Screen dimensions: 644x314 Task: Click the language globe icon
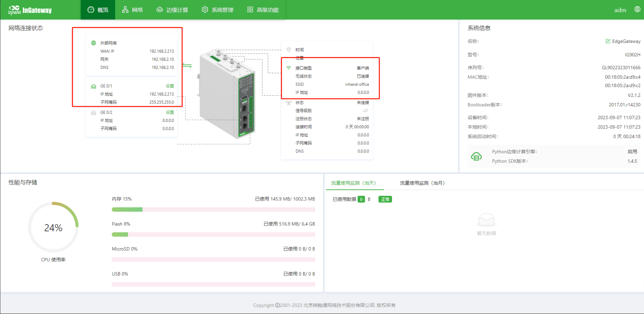[637, 10]
